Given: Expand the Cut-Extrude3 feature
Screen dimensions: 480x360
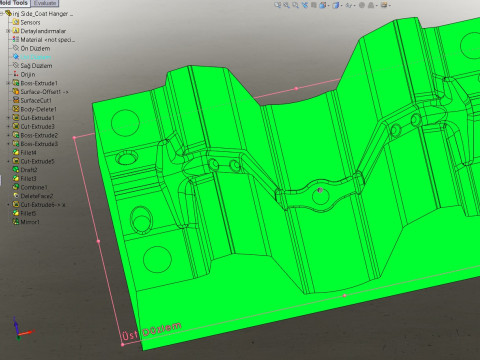Looking at the screenshot, I should coord(8,126).
